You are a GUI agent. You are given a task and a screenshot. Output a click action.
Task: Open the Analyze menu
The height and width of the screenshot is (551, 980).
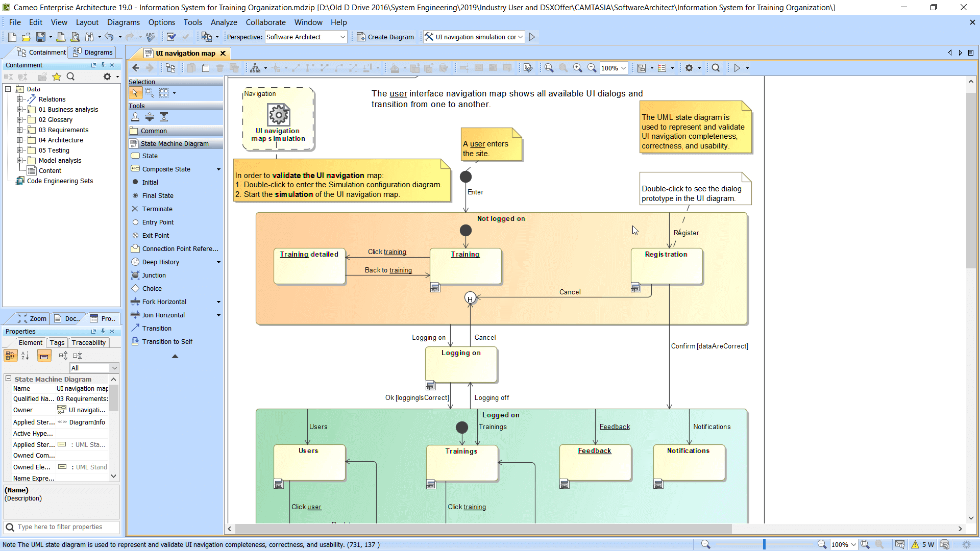[224, 22]
